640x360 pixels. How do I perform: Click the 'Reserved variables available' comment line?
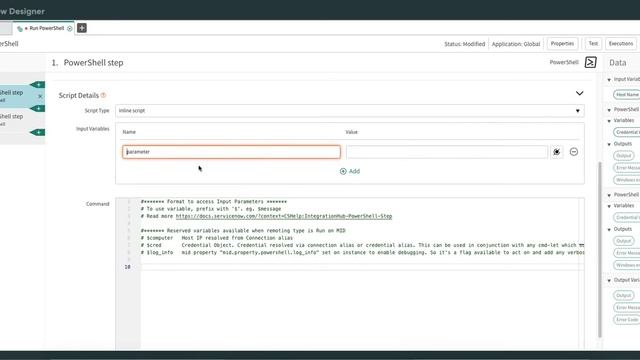click(243, 231)
